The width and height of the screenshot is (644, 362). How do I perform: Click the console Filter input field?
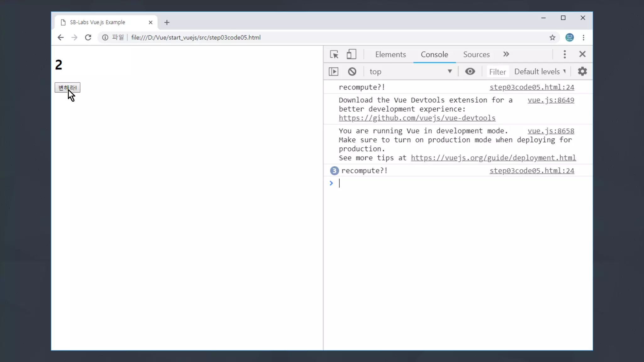[x=497, y=72]
